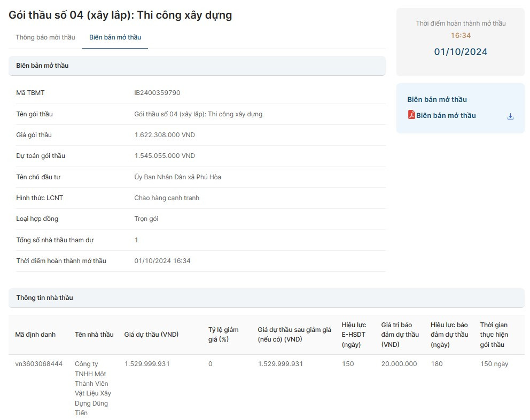The image size is (530, 420).
Task: Click the Mã TBMT value IB2400359790
Action: coord(157,93)
